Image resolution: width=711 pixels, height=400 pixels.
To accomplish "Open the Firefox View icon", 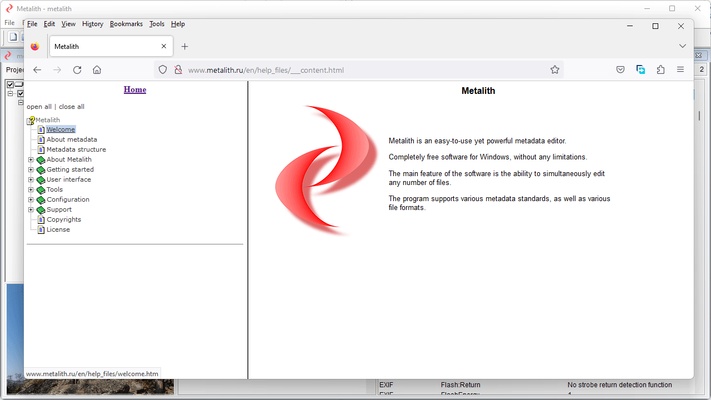I will point(35,46).
